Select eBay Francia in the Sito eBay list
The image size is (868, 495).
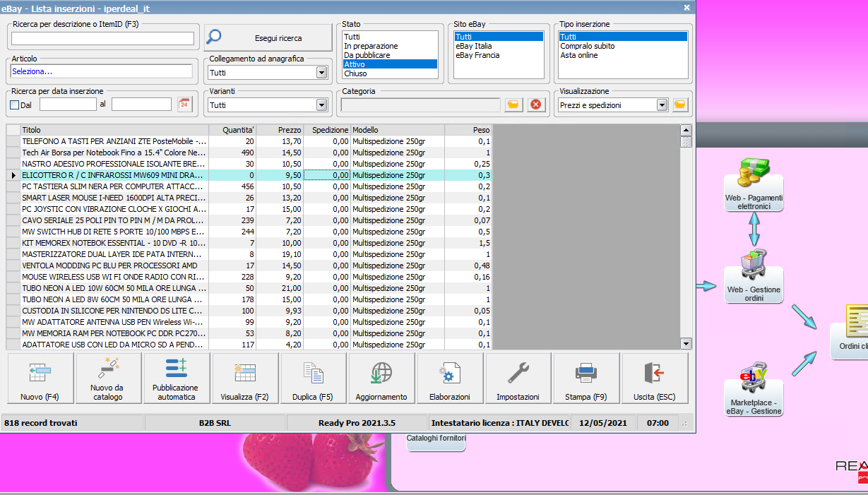click(x=499, y=55)
